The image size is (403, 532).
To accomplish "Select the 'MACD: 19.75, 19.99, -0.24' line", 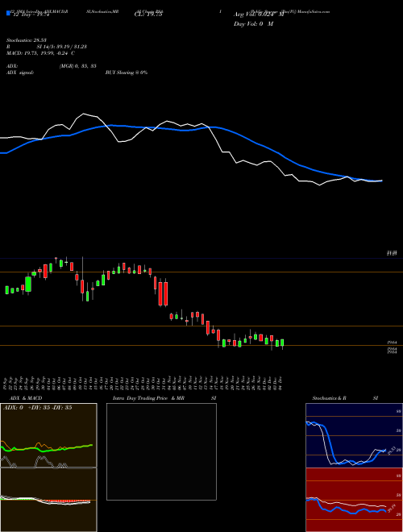I will [x=38, y=53].
